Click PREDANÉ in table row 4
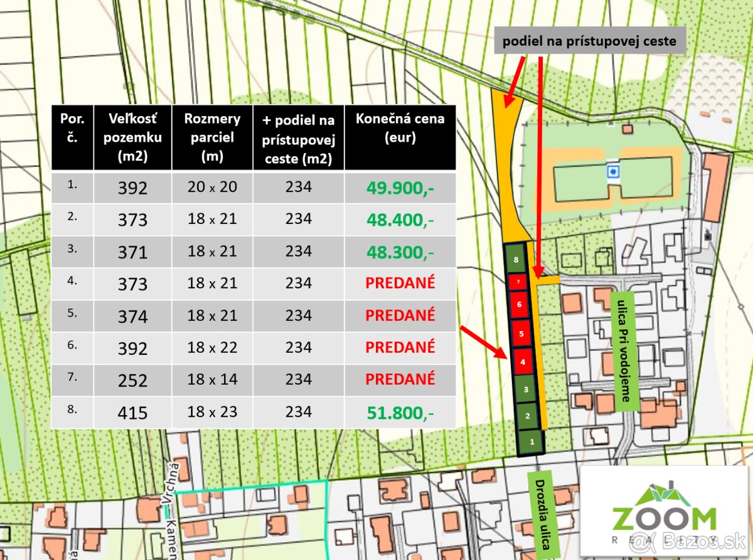The width and height of the screenshot is (753, 560). (400, 283)
